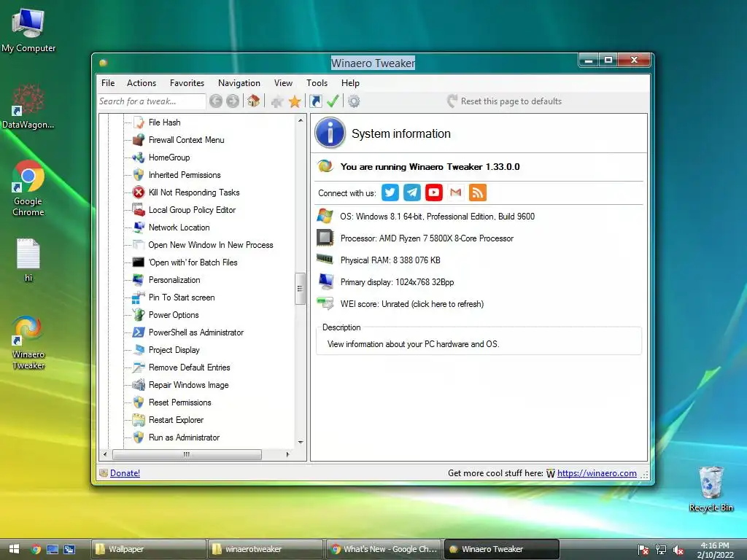Click the export tweaks shortcut arrow icon

[316, 101]
